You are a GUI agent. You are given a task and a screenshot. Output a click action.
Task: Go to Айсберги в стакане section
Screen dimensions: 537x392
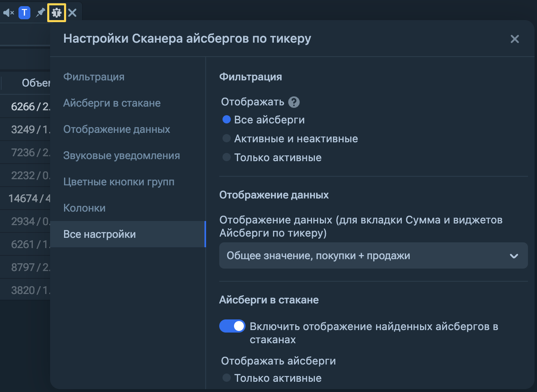[x=112, y=103]
